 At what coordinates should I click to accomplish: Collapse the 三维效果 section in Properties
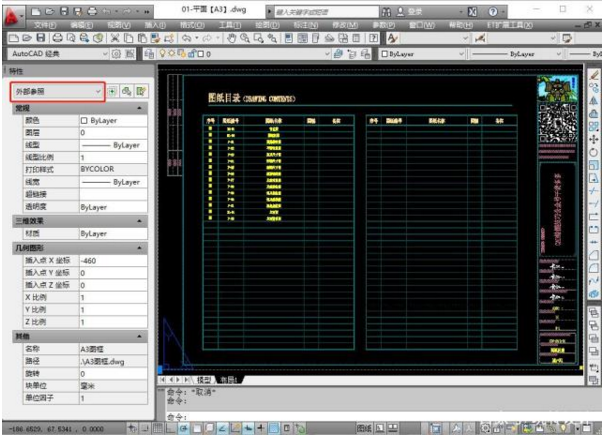[139, 221]
